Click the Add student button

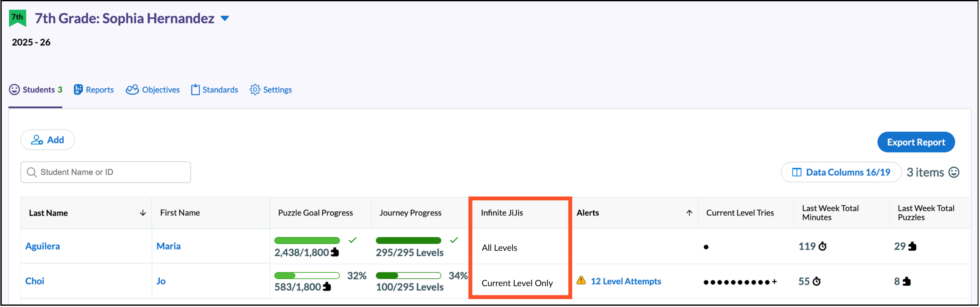(x=47, y=140)
